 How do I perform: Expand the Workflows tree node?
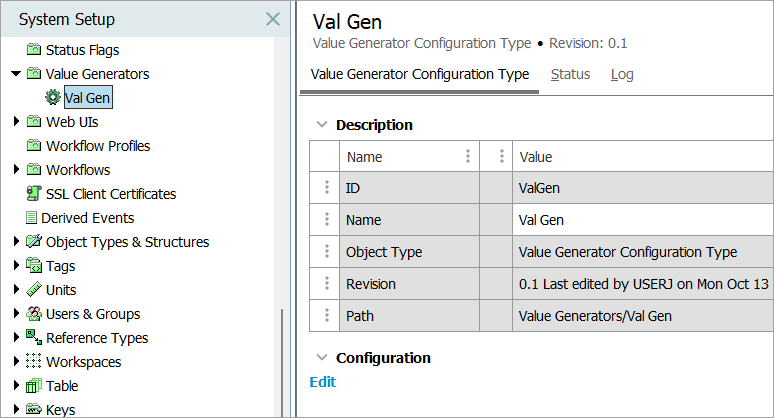16,170
